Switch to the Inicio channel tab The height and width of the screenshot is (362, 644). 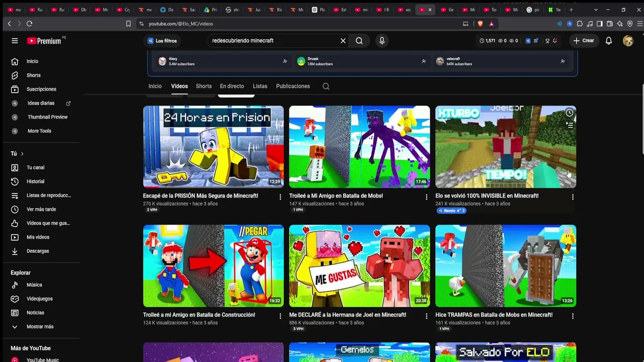pyautogui.click(x=155, y=86)
